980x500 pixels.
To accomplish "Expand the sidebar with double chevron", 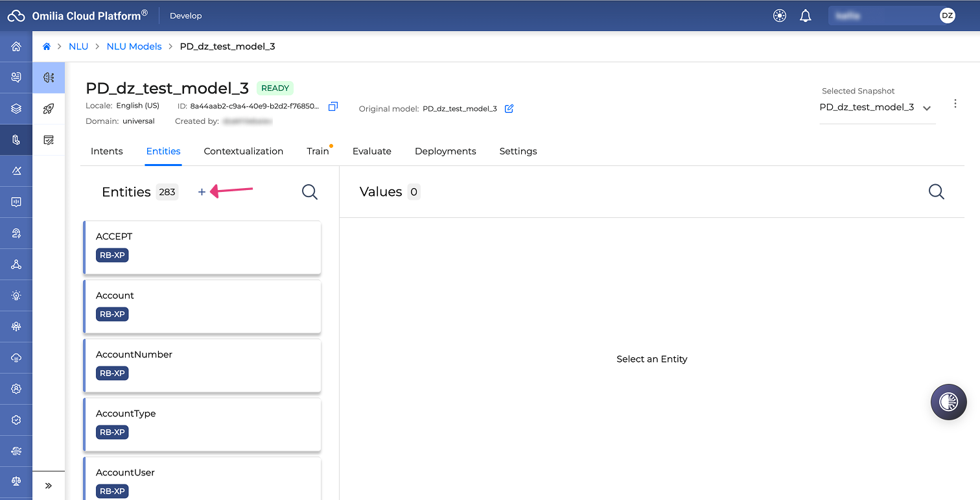I will [49, 486].
